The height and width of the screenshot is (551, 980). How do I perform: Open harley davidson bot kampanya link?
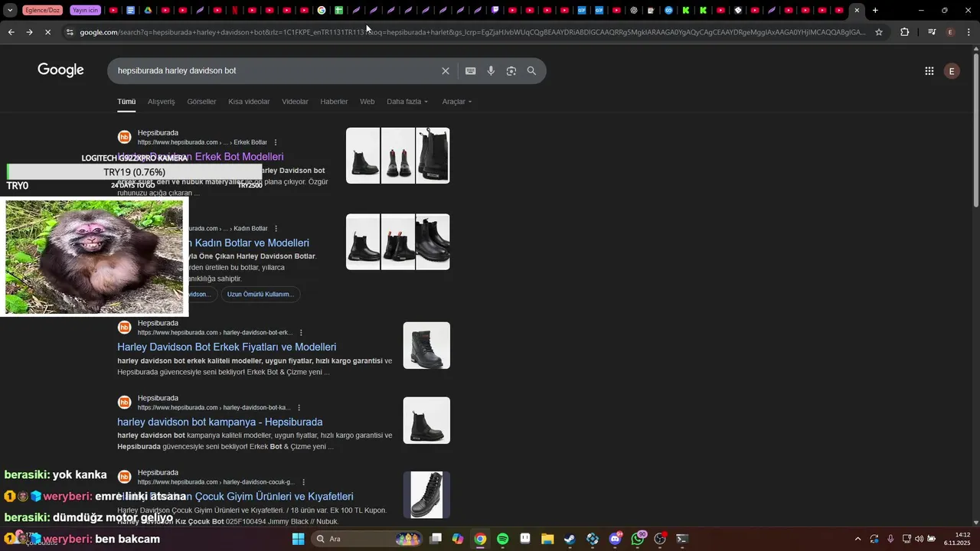(220, 422)
